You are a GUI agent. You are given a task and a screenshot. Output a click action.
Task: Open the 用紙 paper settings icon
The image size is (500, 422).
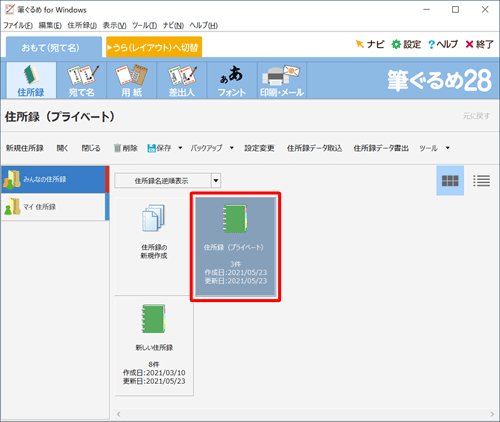(x=132, y=80)
